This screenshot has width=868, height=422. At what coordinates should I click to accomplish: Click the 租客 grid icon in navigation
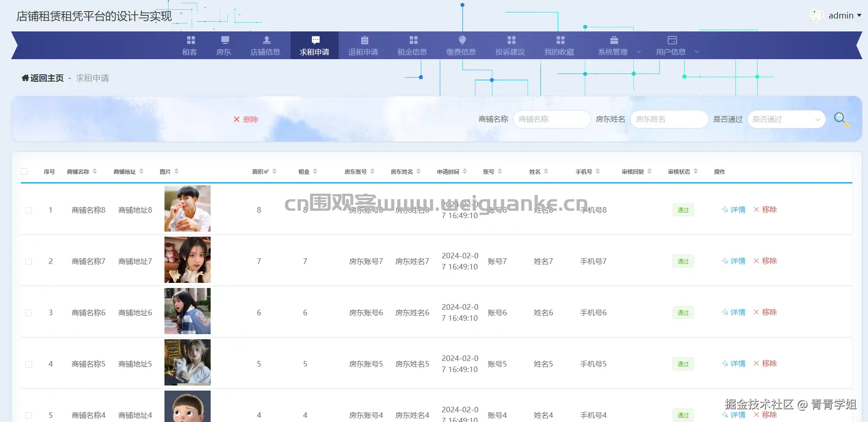[191, 40]
